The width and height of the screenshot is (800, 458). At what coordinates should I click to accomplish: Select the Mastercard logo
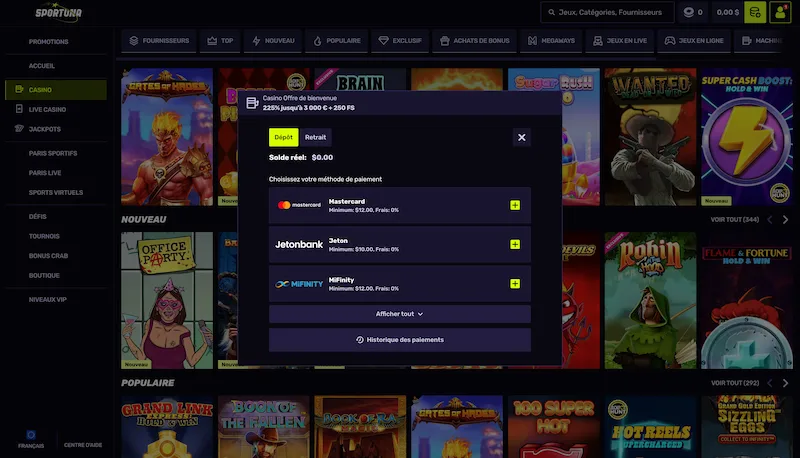point(299,205)
